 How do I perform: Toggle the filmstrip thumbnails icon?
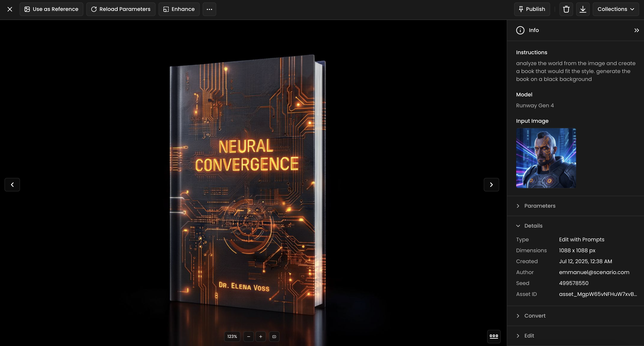click(x=494, y=336)
